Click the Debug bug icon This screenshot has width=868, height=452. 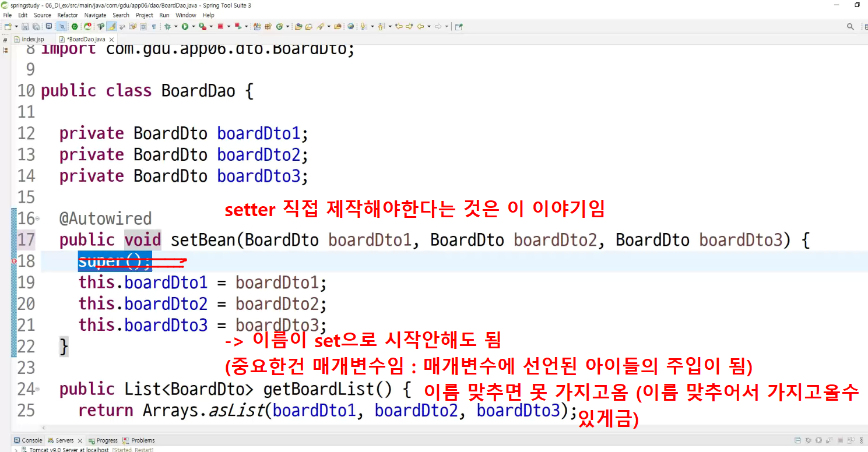coord(167,26)
